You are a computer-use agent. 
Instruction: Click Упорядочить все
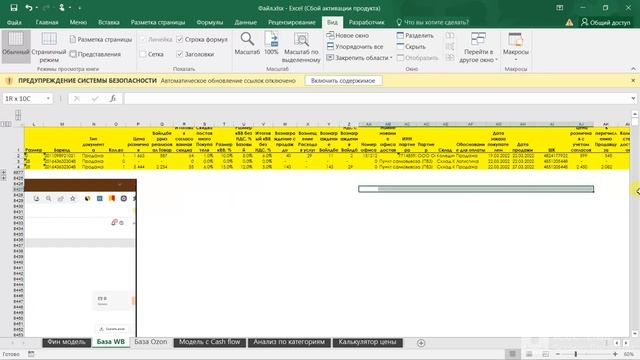tap(355, 47)
